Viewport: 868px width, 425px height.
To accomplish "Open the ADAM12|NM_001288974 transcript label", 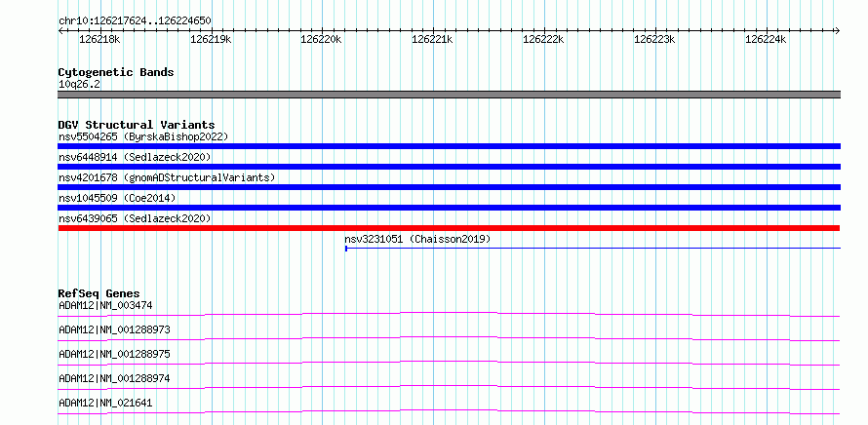I will point(114,378).
